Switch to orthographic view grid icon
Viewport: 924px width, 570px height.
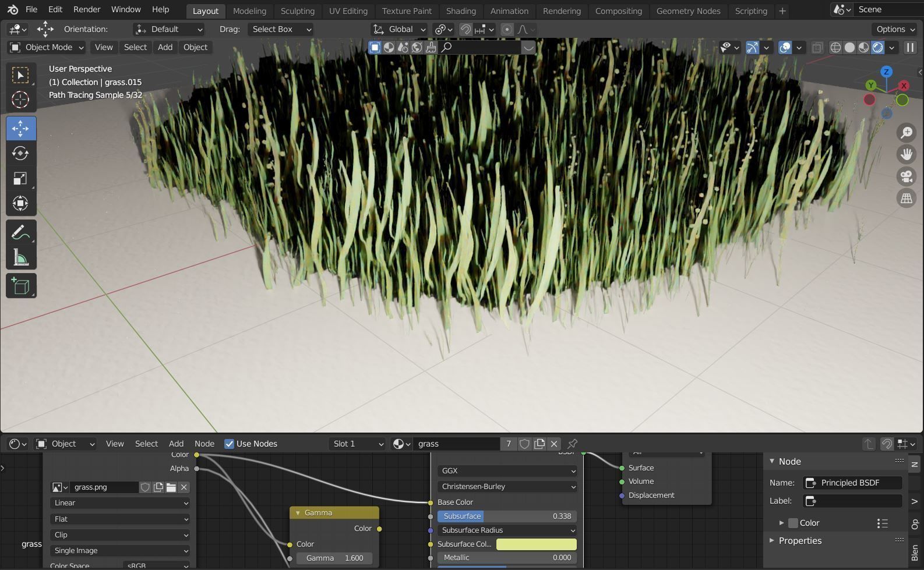tap(907, 199)
